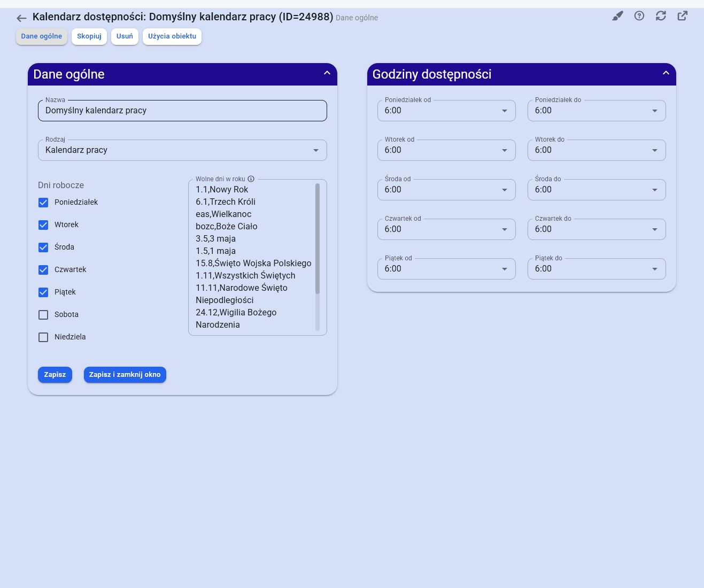Click the 'eas,Wielkanoc' holiday line
This screenshot has height=588, width=704.
[223, 214]
